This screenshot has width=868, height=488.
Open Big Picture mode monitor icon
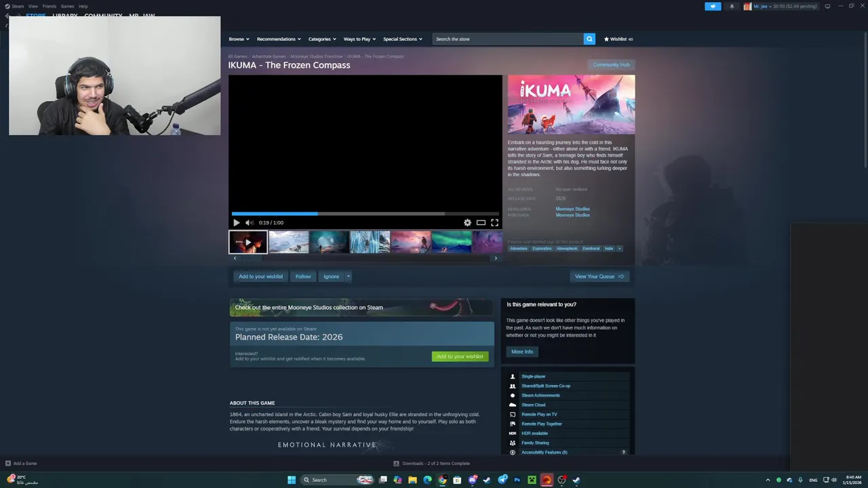(827, 6)
